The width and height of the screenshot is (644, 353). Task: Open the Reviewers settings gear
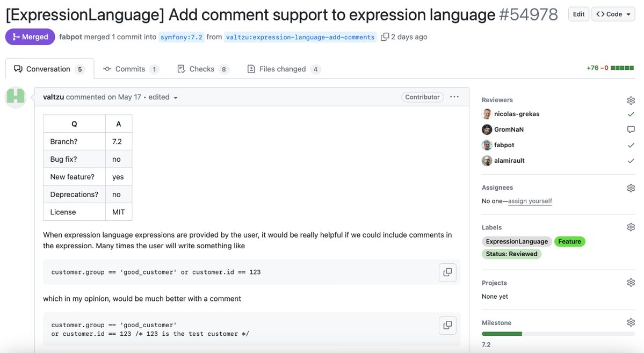pyautogui.click(x=631, y=100)
